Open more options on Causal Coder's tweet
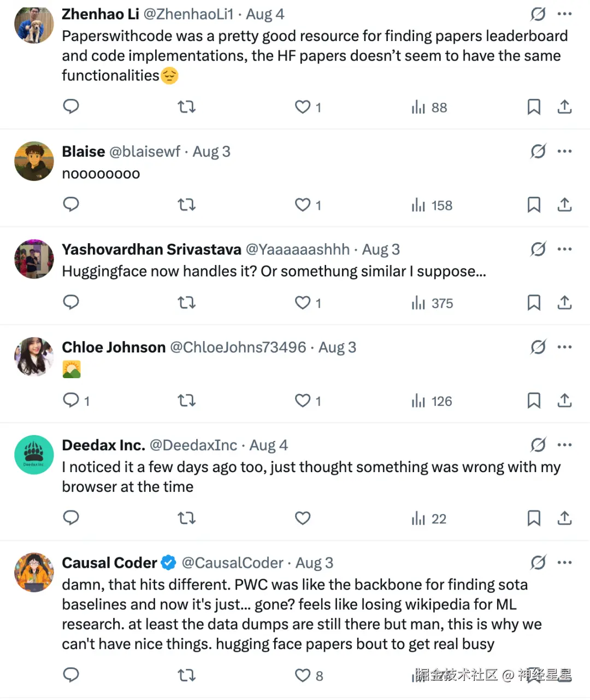Viewport: 590px width, 700px height. pos(564,562)
